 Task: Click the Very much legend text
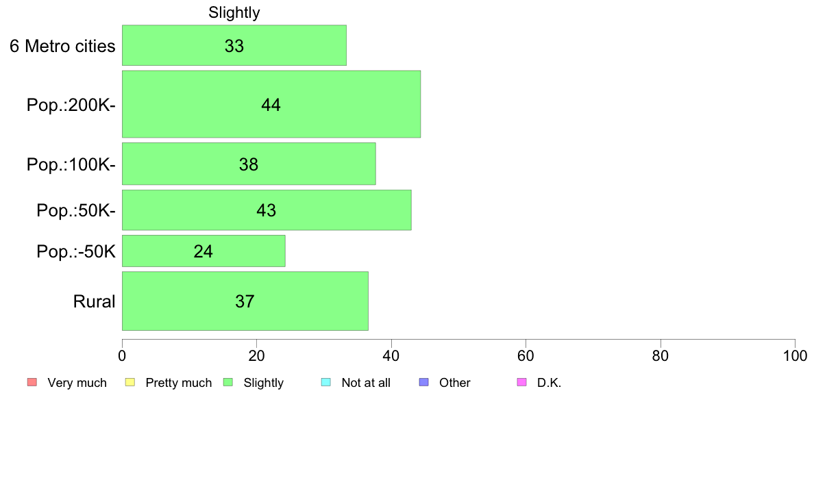[77, 383]
